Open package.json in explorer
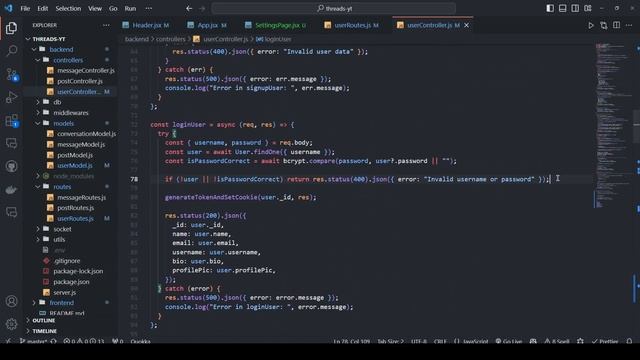Screen dimensions: 640x360 (x=71, y=282)
